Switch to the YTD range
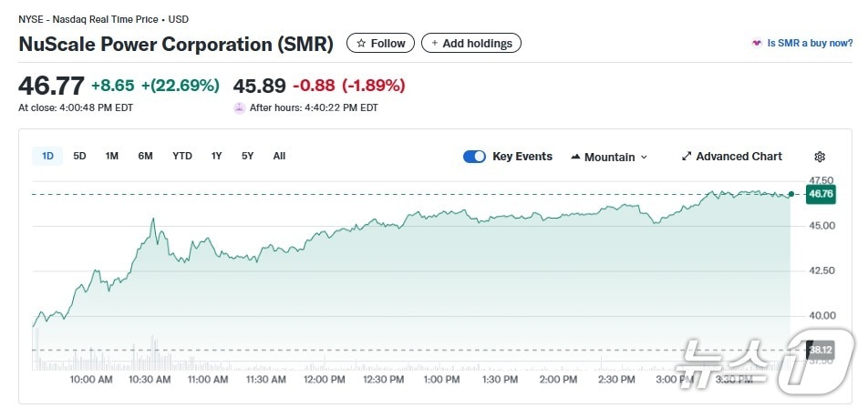868x408 pixels. click(182, 156)
